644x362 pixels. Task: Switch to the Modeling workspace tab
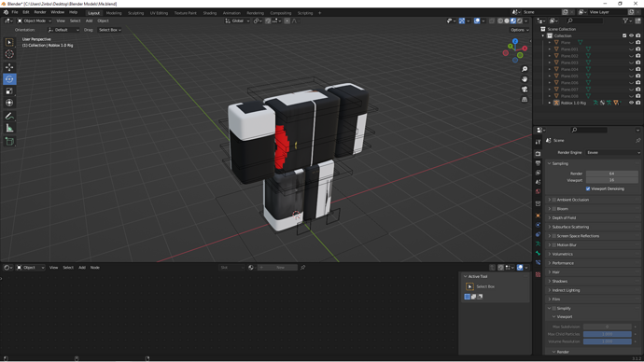pos(114,13)
